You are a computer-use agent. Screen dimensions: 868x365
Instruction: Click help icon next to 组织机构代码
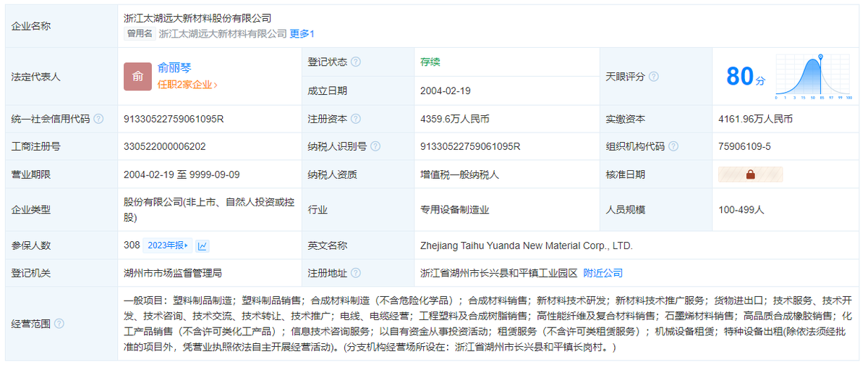[x=673, y=146]
